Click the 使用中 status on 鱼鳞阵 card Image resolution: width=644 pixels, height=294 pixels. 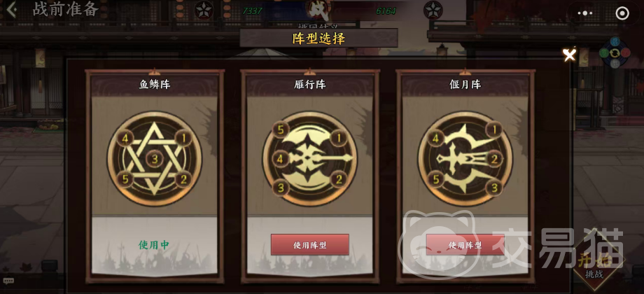click(x=154, y=245)
